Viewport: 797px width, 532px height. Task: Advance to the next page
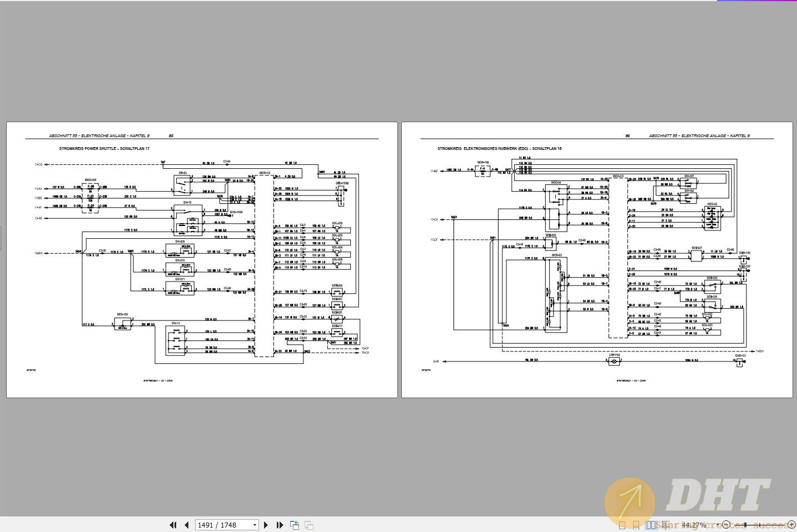(267, 525)
